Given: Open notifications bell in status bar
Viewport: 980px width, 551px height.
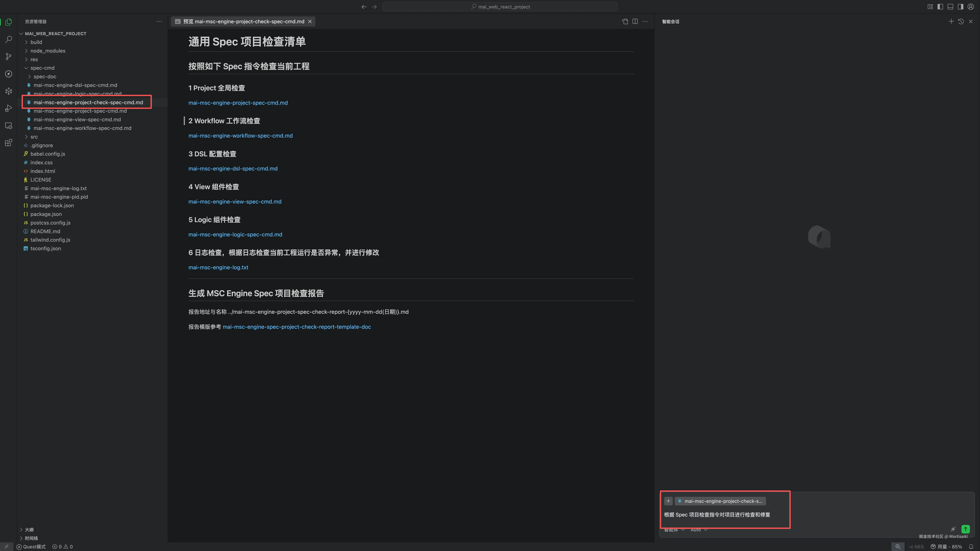Looking at the screenshot, I should pos(971,546).
